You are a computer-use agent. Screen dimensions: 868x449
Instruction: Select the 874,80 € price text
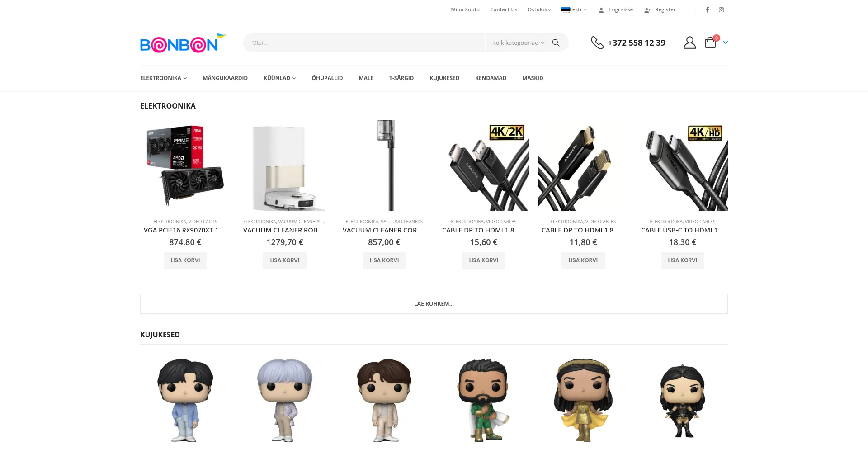185,242
